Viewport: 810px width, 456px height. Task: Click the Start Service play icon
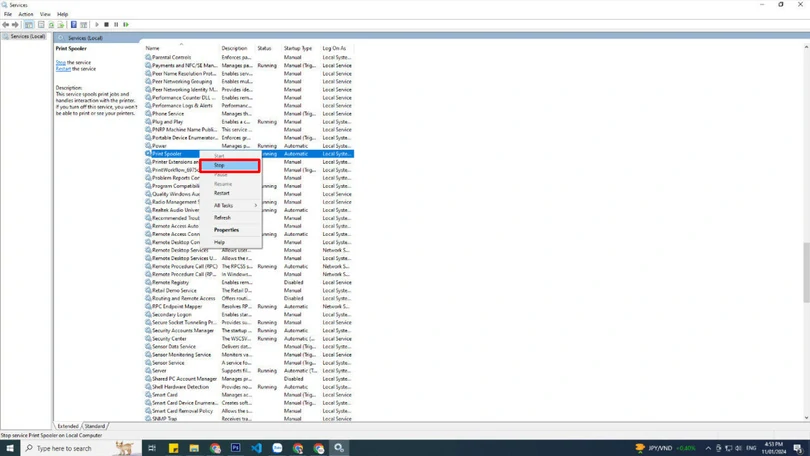(97, 24)
